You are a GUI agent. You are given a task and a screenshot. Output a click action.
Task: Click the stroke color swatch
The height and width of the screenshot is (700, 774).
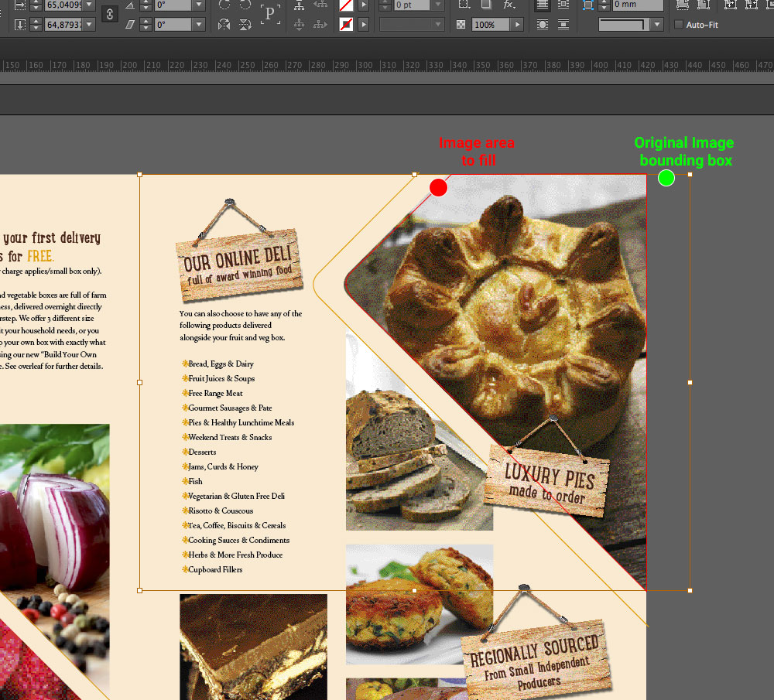(346, 25)
